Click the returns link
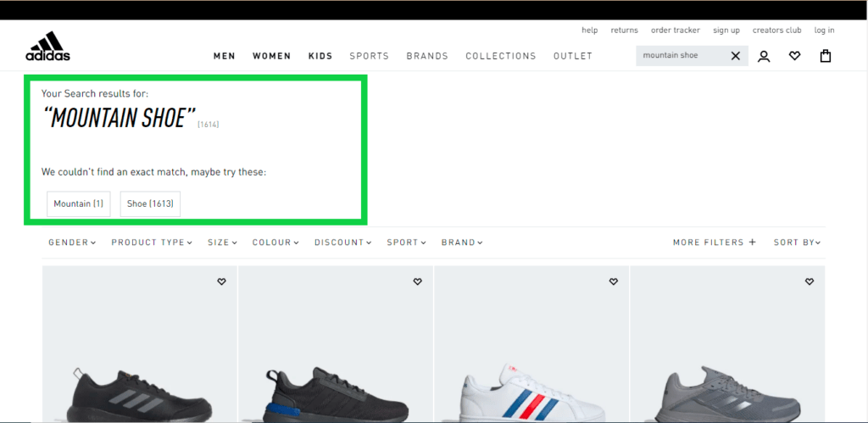Screen dimensions: 868x423 point(625,31)
